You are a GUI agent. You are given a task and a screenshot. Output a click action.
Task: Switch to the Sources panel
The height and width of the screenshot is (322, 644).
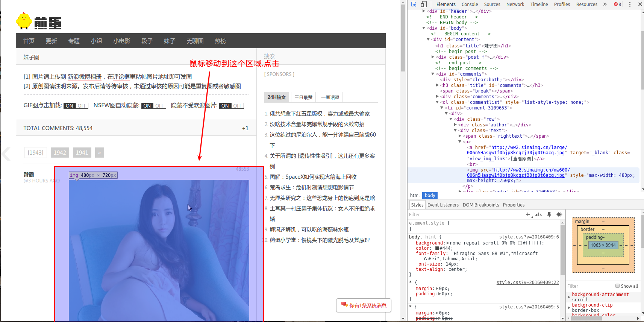pos(492,5)
